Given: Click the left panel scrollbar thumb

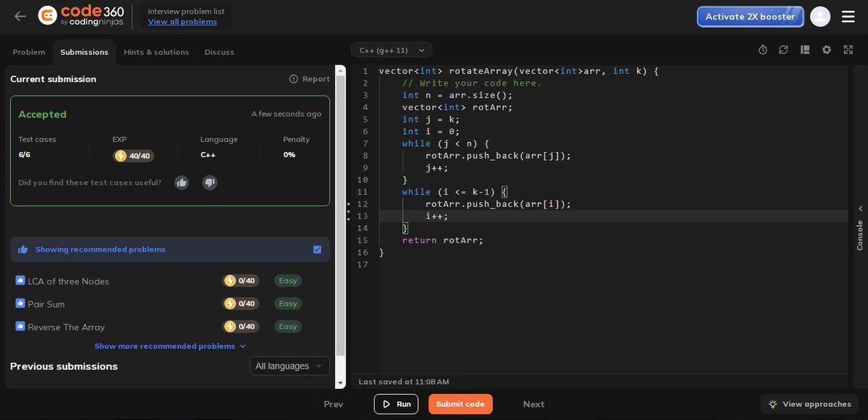Looking at the screenshot, I should (x=340, y=217).
